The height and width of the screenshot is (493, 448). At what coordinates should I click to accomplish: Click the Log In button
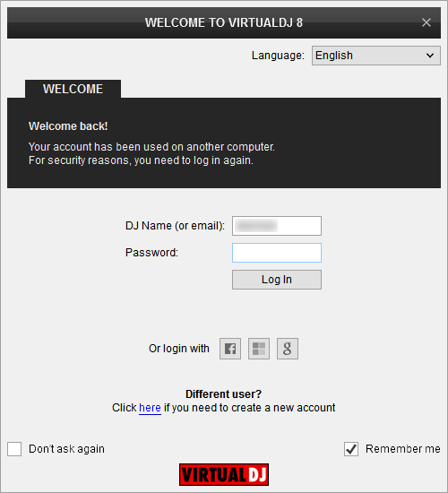[277, 280]
